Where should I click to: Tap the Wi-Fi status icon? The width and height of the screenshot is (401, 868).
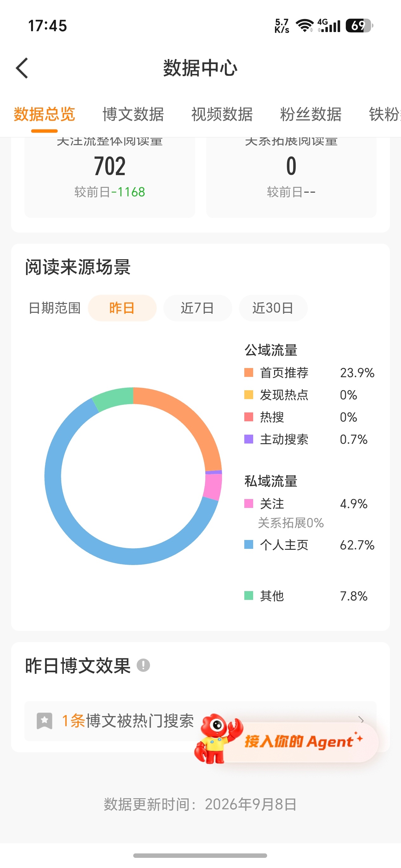(x=305, y=26)
